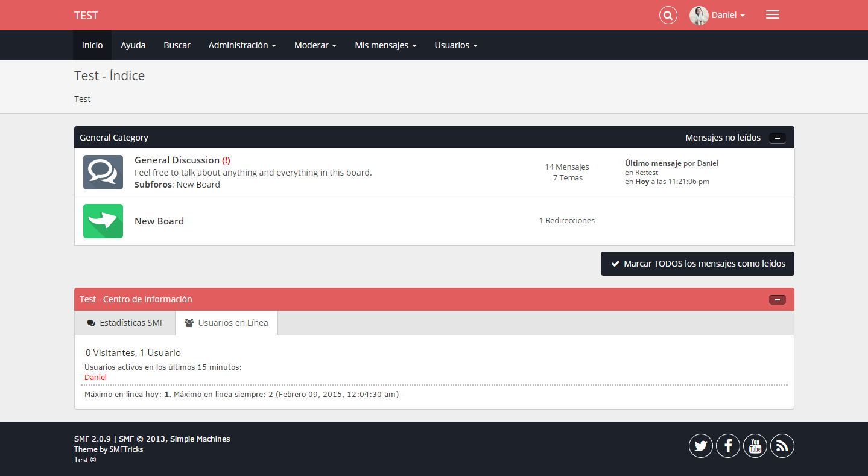This screenshot has height=476, width=868.
Task: Collapse the Centro de Información panel
Action: (x=778, y=300)
